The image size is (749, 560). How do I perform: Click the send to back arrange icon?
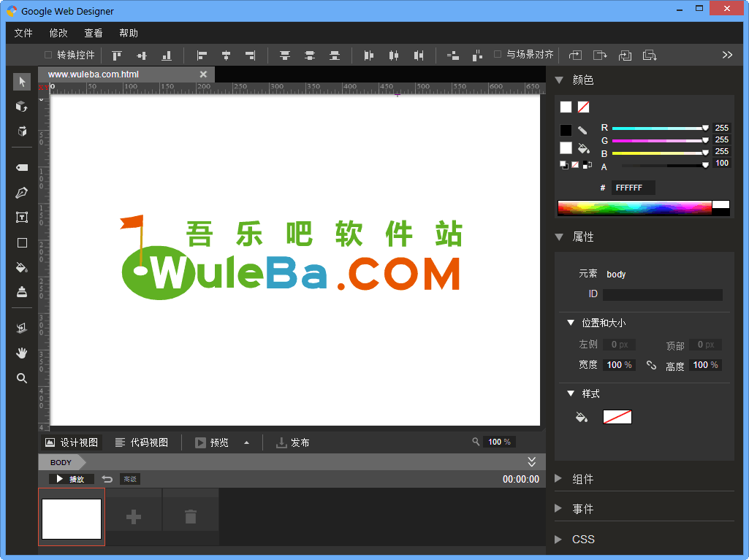(x=650, y=55)
